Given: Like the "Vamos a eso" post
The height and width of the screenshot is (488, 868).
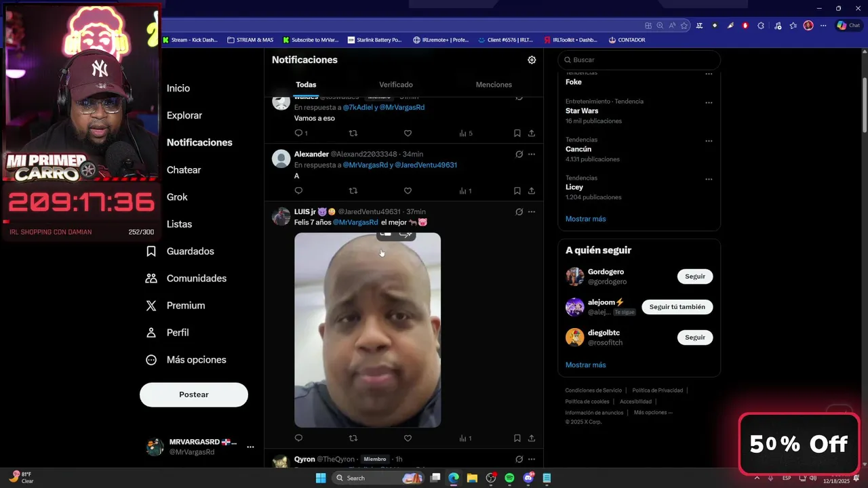Looking at the screenshot, I should point(408,134).
